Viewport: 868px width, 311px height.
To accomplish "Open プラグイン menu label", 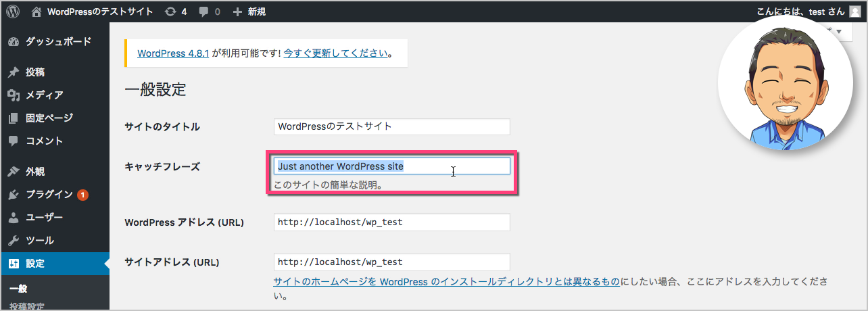I will 49,195.
